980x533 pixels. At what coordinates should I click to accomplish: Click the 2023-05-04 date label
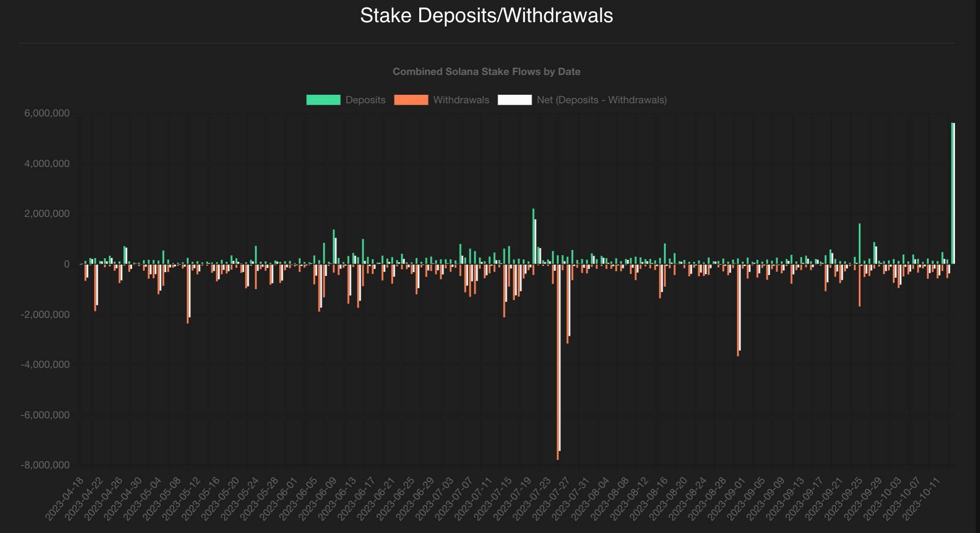(143, 499)
